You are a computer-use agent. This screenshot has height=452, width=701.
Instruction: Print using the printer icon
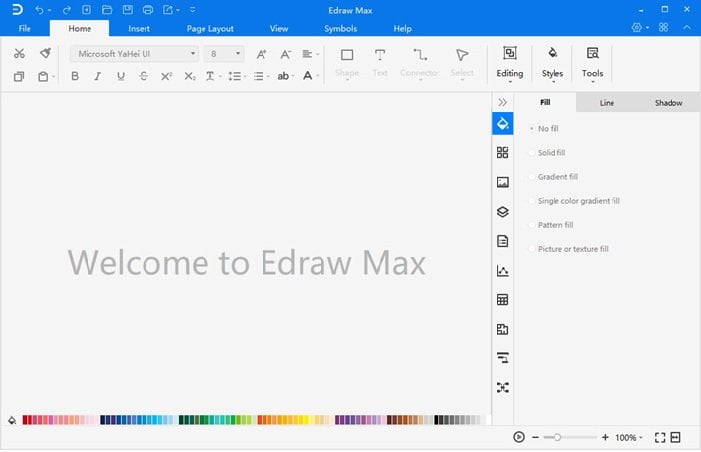coord(148,10)
